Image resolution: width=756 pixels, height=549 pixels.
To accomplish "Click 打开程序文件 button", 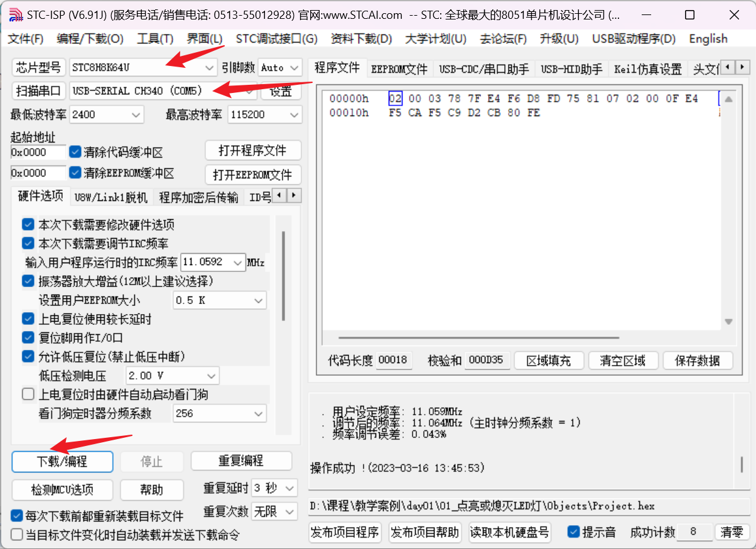I will (253, 151).
